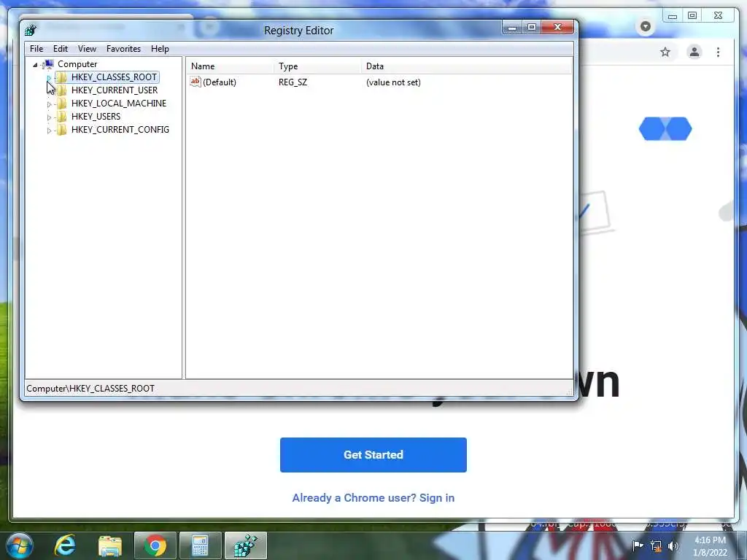
Task: Open the Windows Start menu
Action: [20, 545]
